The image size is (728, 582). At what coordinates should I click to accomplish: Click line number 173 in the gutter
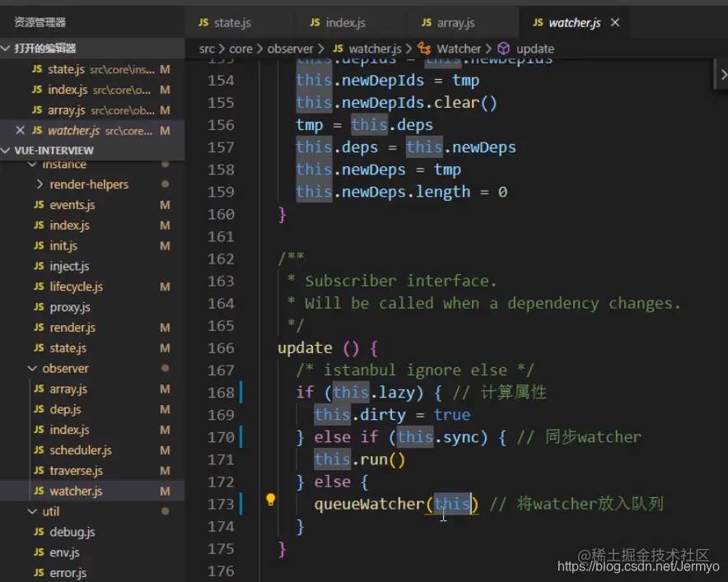tap(221, 504)
